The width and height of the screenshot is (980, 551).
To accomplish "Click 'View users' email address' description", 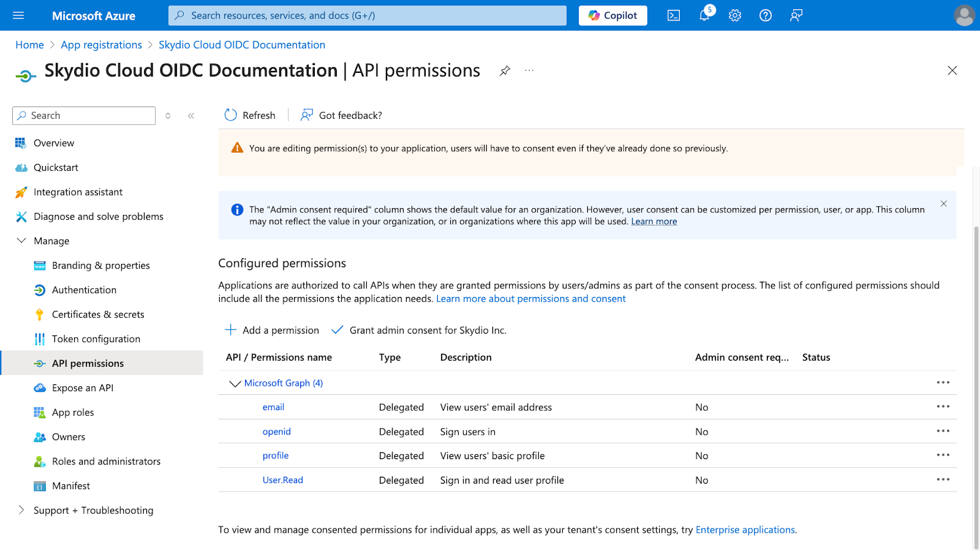I will [x=496, y=407].
